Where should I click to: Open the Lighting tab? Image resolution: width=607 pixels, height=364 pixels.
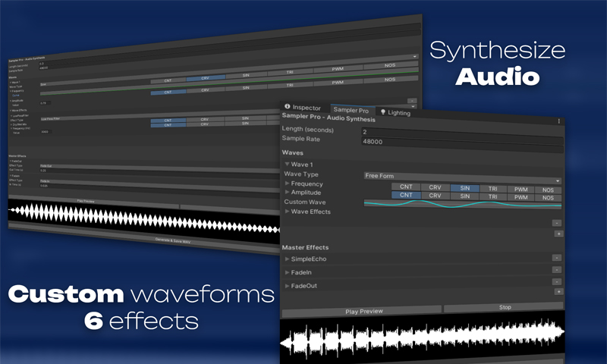click(x=399, y=113)
